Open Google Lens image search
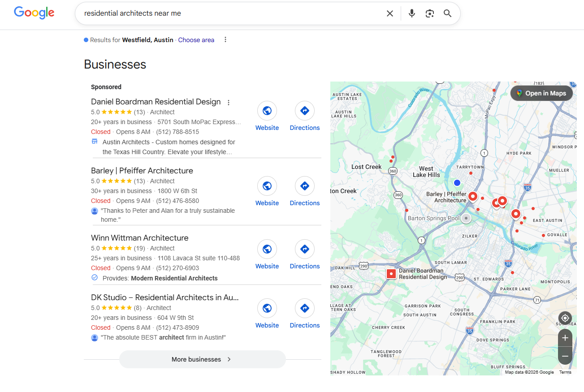The width and height of the screenshot is (584, 392). pos(430,13)
